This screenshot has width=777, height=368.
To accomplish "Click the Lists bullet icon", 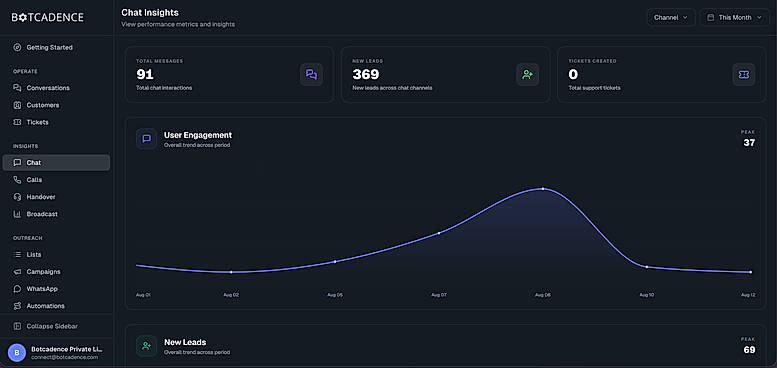I will pos(17,255).
